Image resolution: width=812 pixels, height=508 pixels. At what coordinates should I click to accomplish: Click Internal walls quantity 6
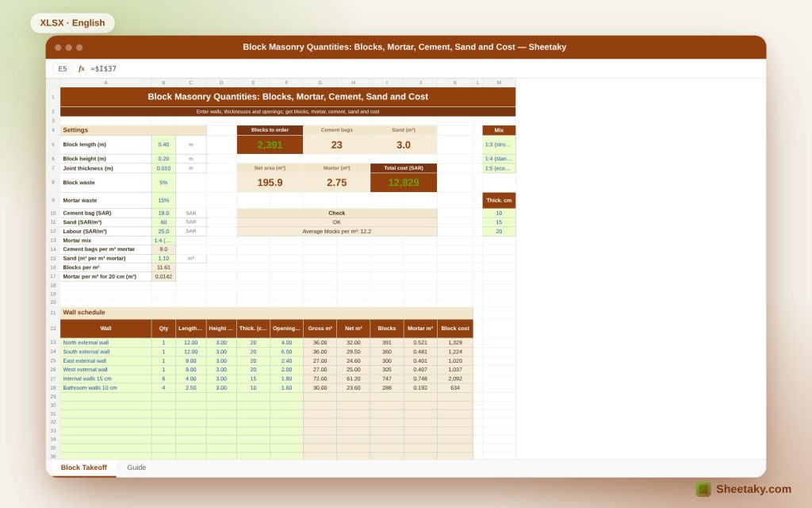tap(163, 379)
